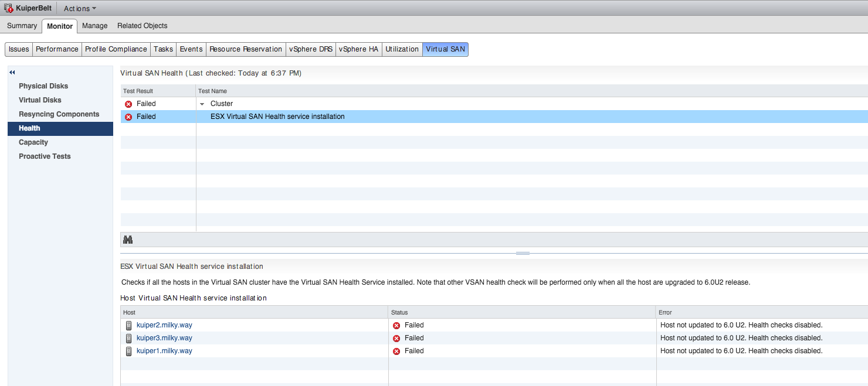
Task: Click the failed icon in Cluster row
Action: [x=128, y=104]
